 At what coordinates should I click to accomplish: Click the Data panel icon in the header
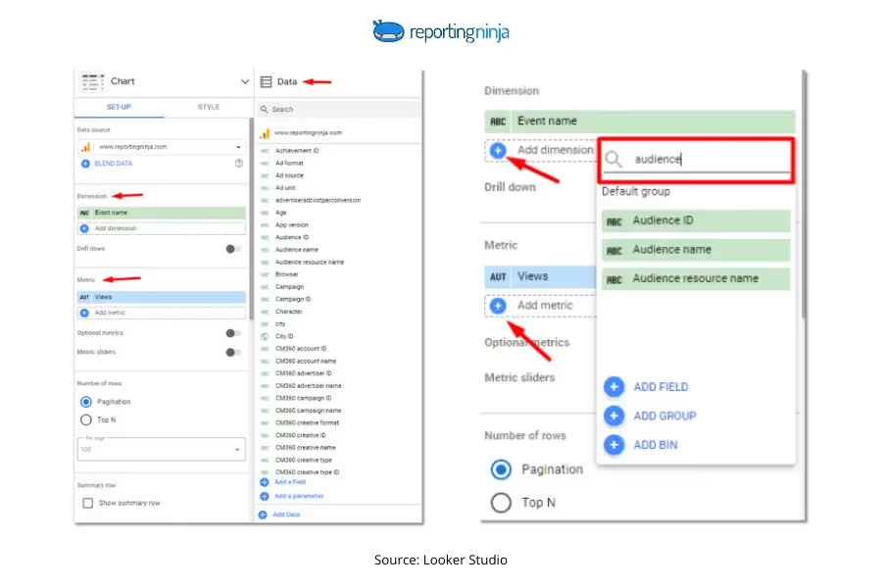tap(266, 82)
